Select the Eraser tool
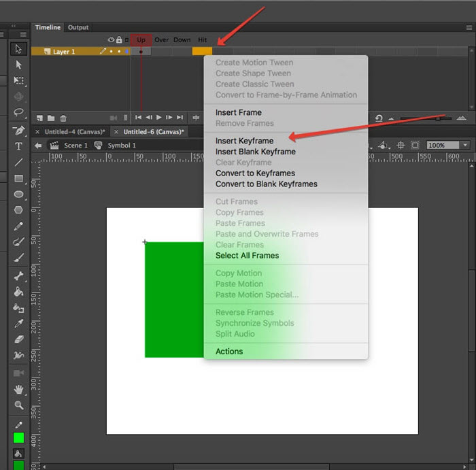The image size is (476, 470). 18,339
